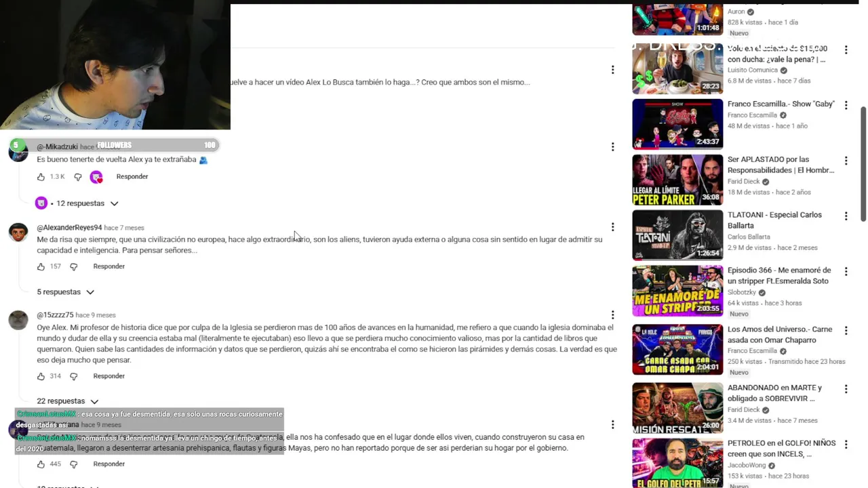The image size is (868, 488).
Task: Click the creator heart icon on Mikadzuki's comment
Action: coord(96,177)
